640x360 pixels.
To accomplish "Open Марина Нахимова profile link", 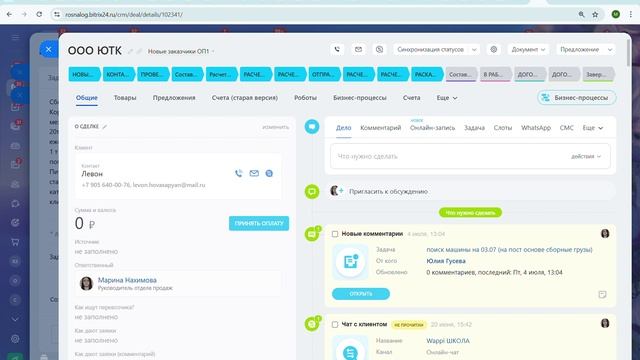I will (127, 280).
